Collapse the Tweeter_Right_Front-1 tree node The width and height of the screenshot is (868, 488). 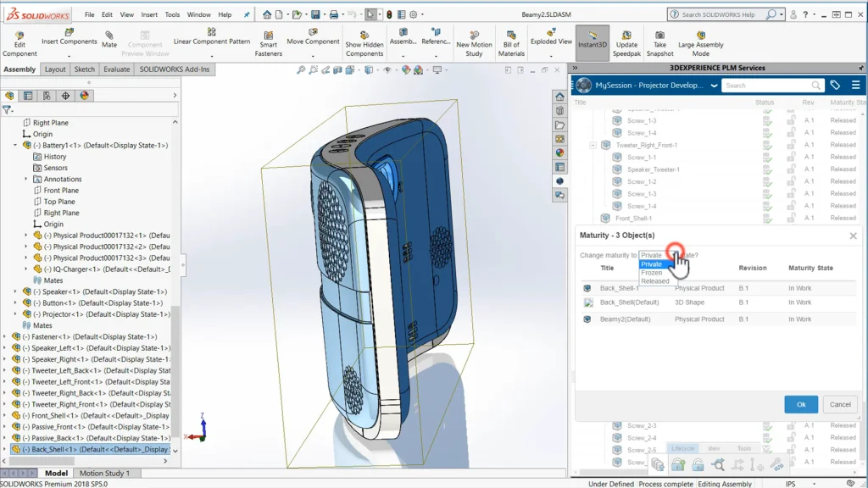tap(593, 145)
